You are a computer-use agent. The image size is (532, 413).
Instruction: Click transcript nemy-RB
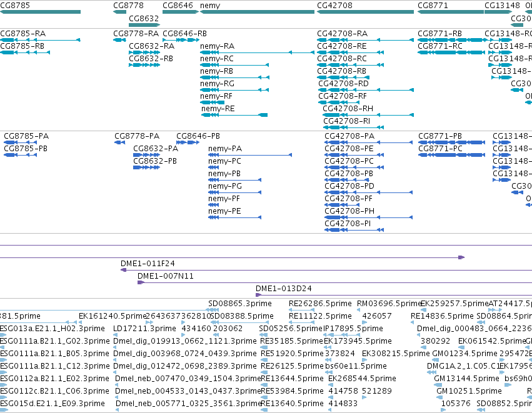coord(234,77)
